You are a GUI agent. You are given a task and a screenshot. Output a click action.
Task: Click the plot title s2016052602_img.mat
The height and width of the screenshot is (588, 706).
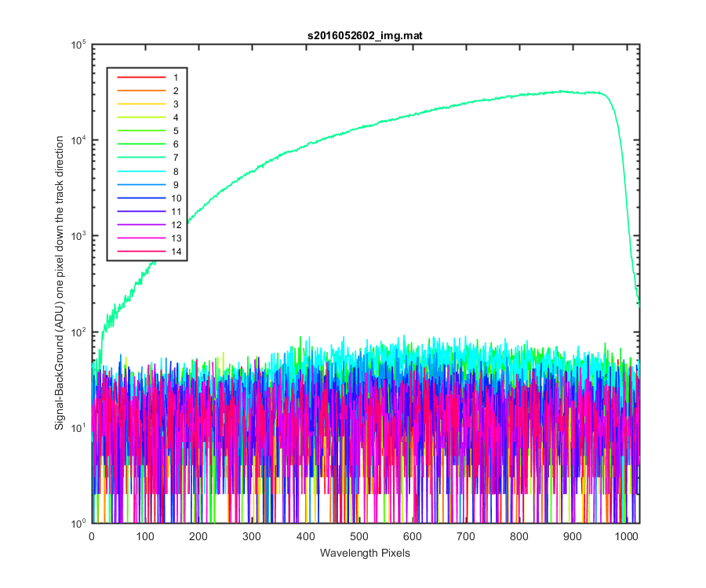[x=365, y=35]
